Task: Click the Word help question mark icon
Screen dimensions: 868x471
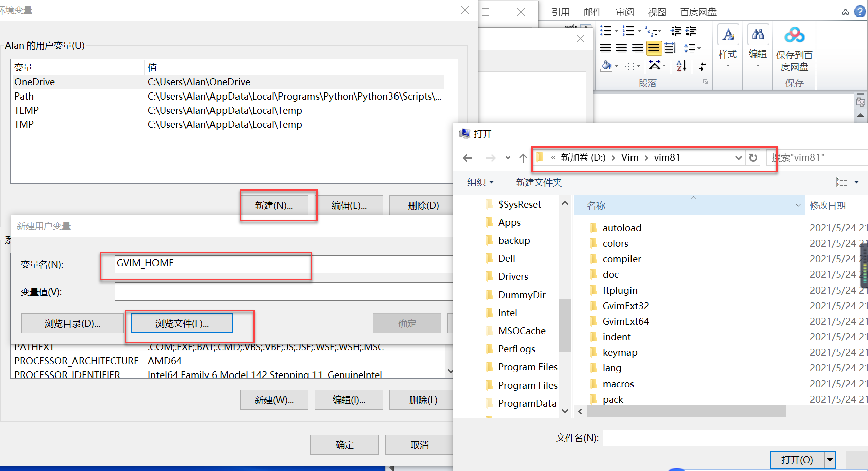Action: point(860,12)
